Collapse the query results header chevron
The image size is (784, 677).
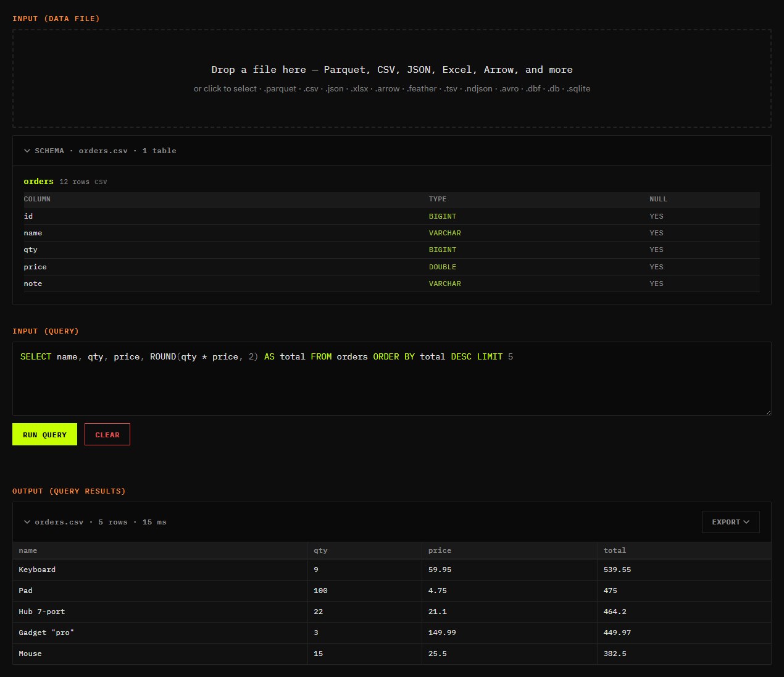tap(27, 522)
